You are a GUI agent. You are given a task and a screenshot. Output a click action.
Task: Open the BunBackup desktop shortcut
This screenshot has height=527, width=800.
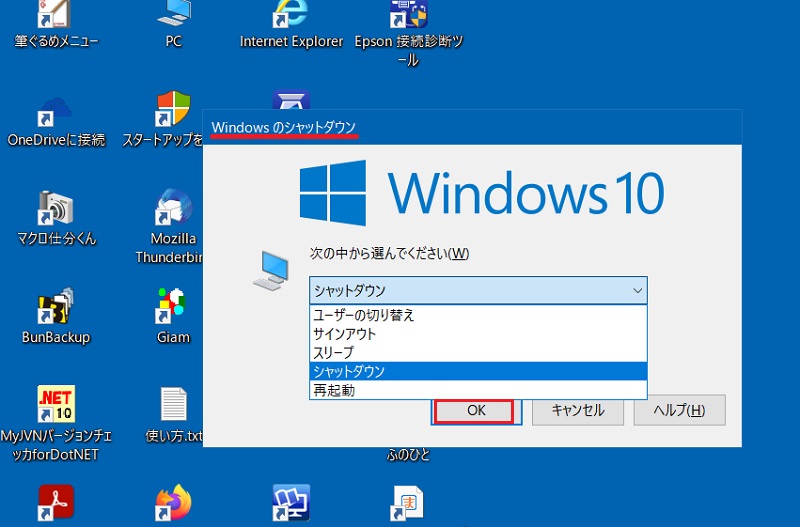point(56,316)
